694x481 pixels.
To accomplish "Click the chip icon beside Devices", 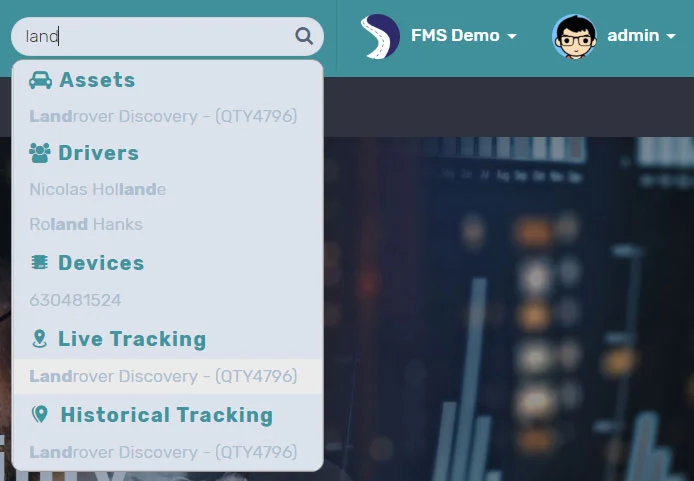I will pyautogui.click(x=40, y=263).
